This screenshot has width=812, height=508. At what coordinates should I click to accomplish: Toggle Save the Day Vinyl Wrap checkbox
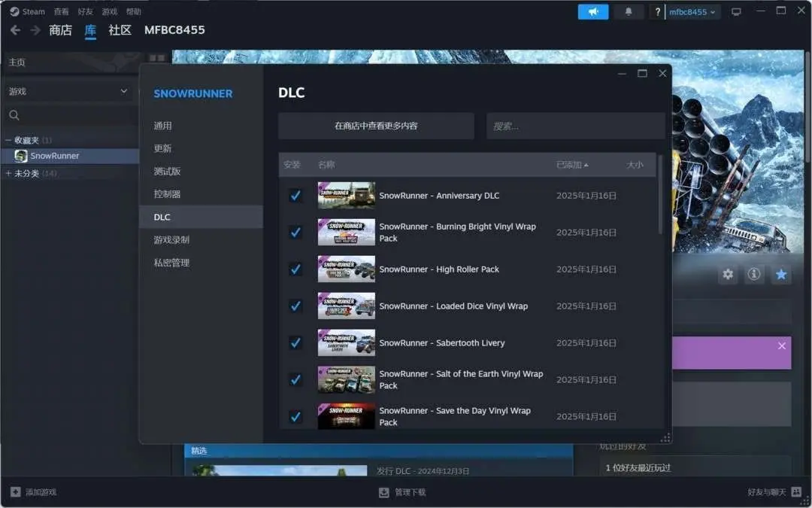[295, 416]
